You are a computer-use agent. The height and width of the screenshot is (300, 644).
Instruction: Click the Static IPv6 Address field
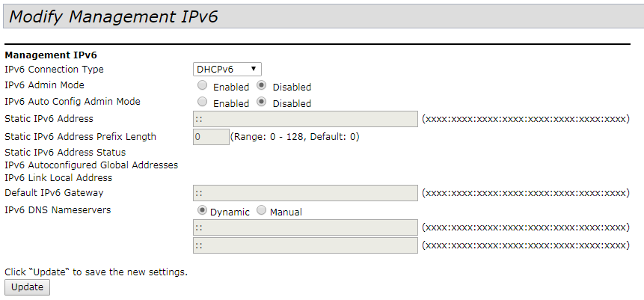point(305,119)
